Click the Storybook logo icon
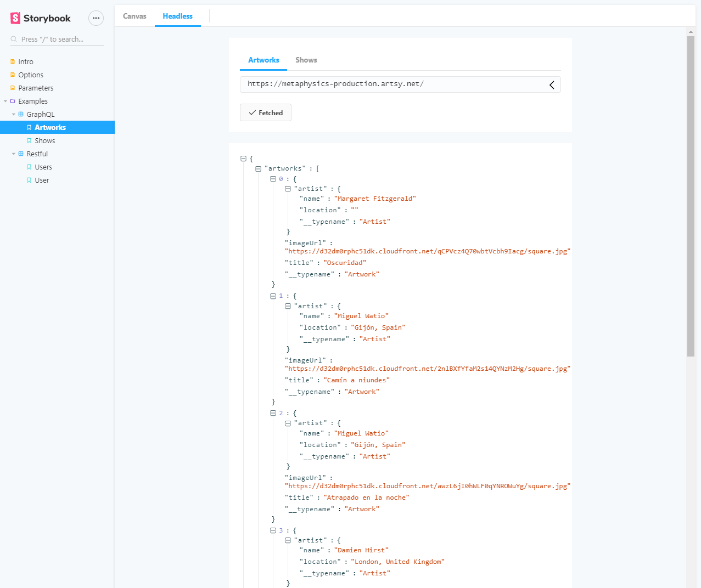 click(15, 18)
